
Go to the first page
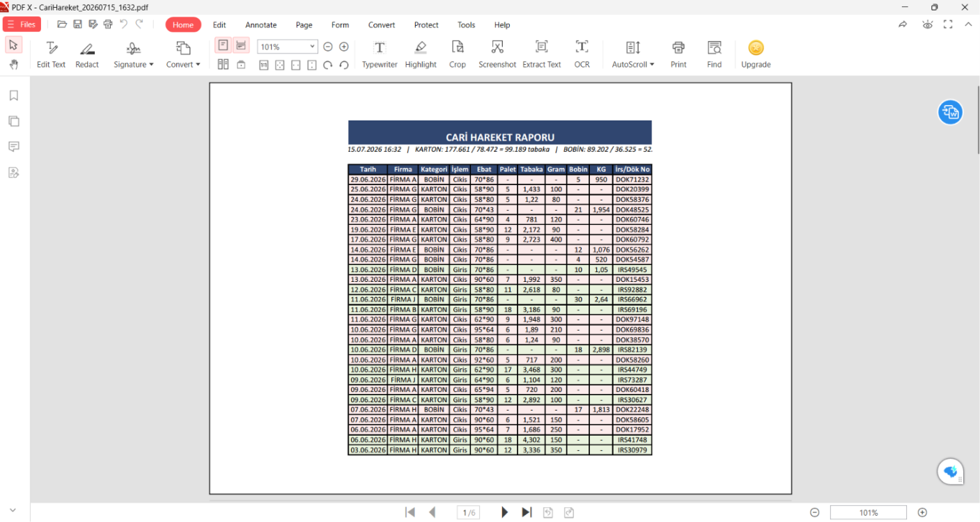coord(410,512)
